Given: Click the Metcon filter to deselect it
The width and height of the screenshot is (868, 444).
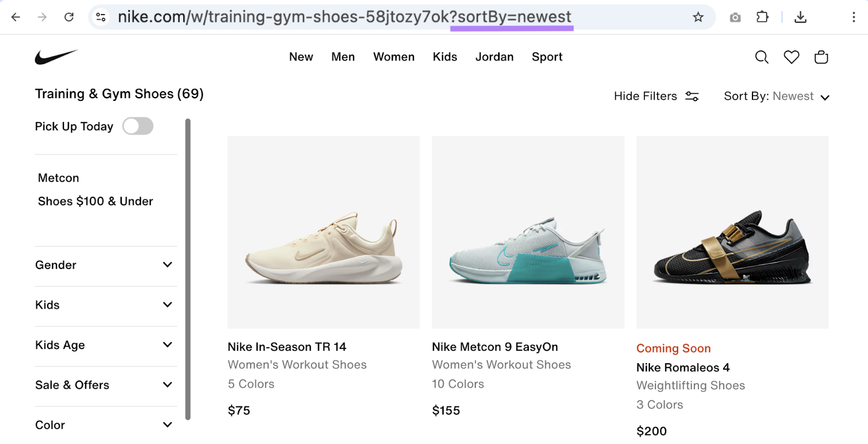Looking at the screenshot, I should (58, 177).
